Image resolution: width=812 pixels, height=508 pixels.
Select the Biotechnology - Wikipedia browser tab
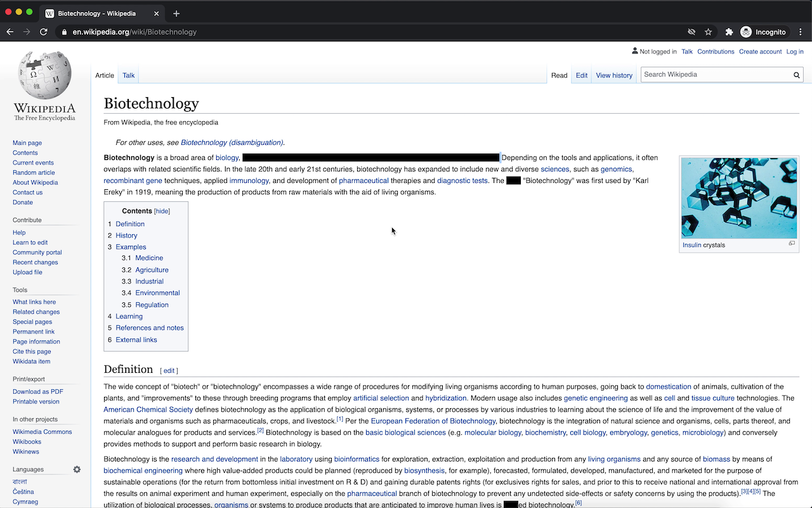[101, 13]
